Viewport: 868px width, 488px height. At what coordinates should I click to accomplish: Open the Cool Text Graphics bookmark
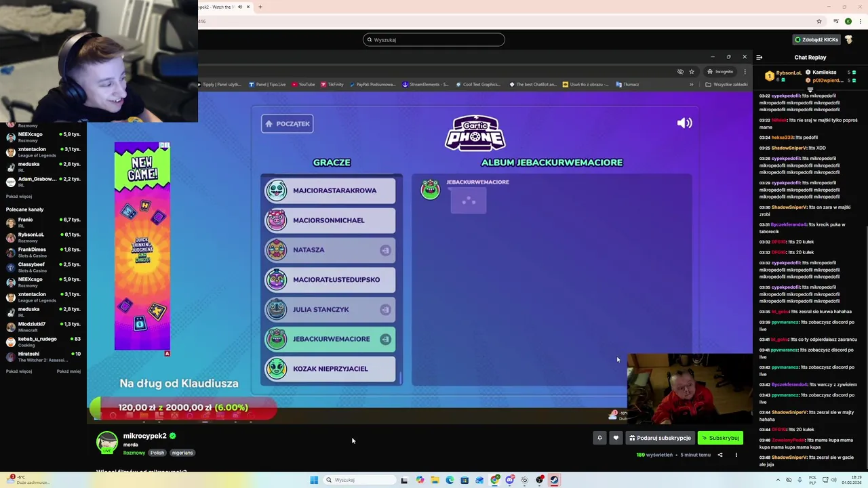coord(478,85)
